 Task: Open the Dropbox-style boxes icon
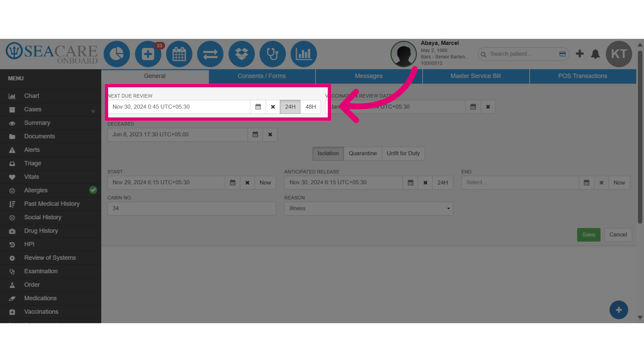tap(241, 54)
